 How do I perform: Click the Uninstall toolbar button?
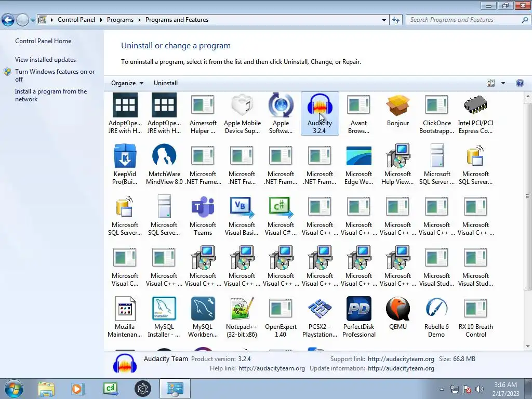[166, 83]
